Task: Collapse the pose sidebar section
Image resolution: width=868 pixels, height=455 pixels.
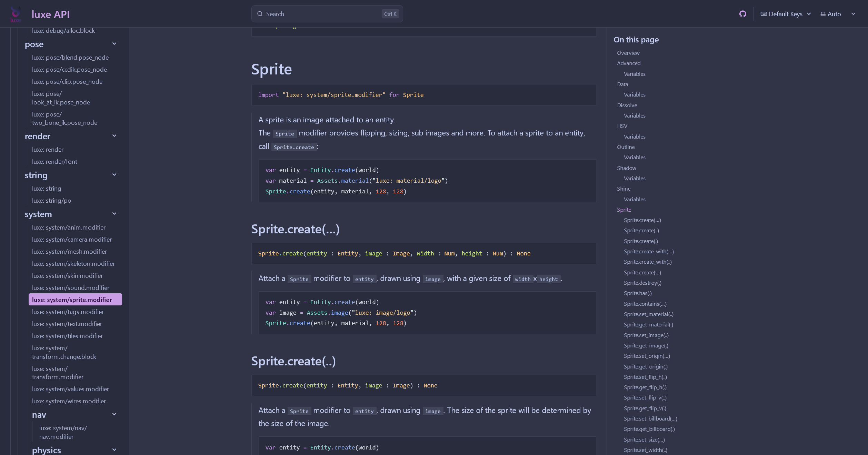Action: (x=114, y=44)
